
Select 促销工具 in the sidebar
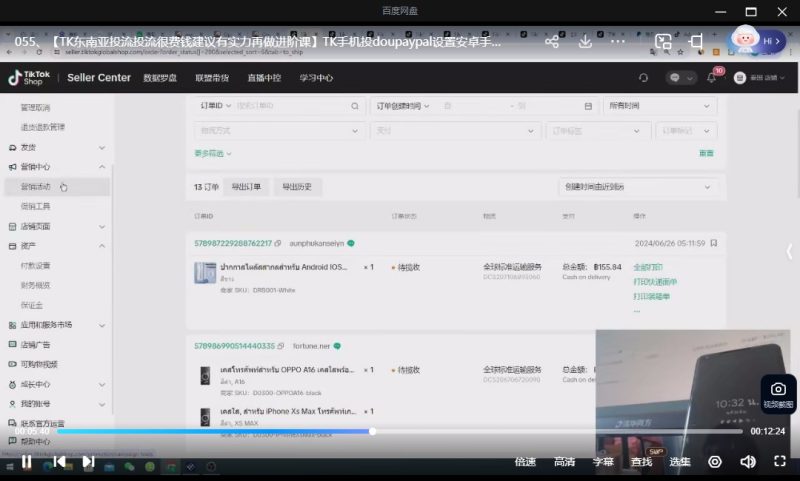pyautogui.click(x=35, y=206)
